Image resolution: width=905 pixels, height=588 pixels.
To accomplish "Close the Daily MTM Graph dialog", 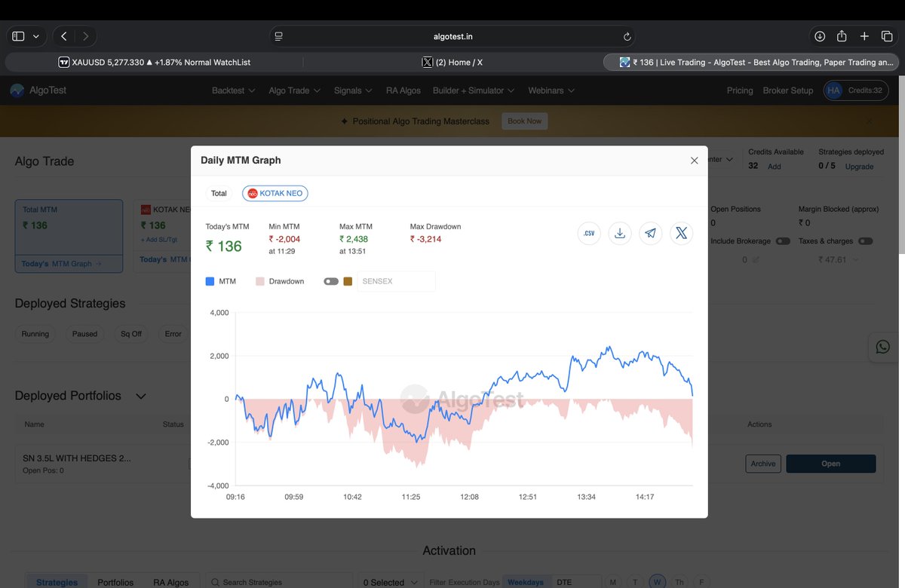I will (x=695, y=161).
